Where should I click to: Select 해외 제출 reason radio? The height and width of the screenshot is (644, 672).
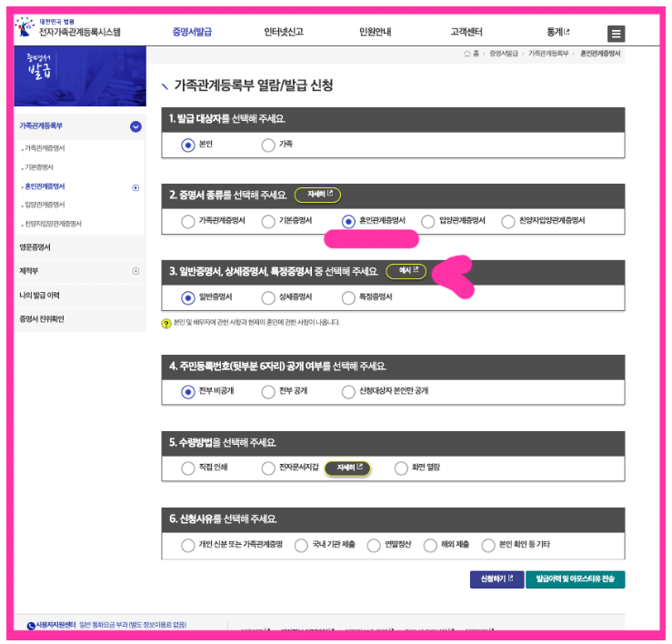point(430,546)
